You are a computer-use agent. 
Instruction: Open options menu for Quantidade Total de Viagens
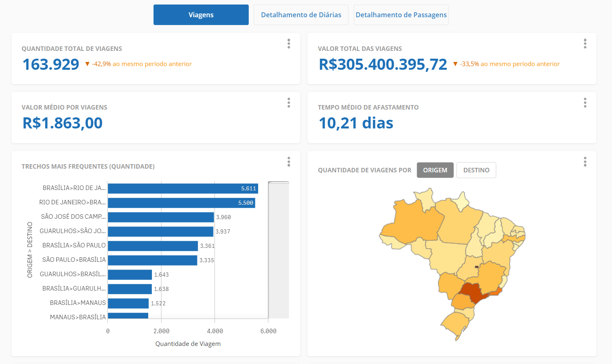coord(289,43)
